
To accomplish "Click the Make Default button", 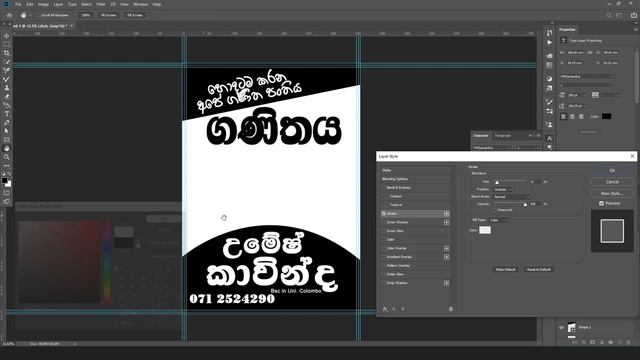I will point(505,269).
